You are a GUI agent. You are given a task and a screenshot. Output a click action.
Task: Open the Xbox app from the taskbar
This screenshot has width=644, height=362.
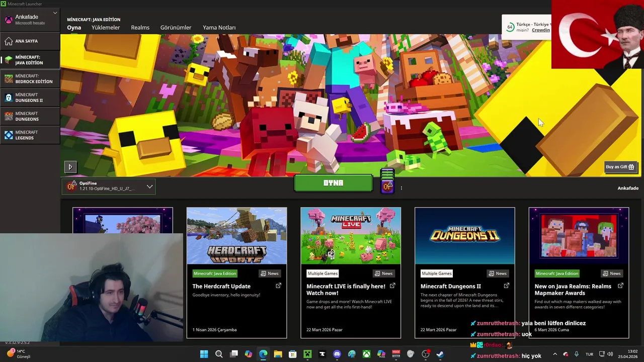coord(367,354)
